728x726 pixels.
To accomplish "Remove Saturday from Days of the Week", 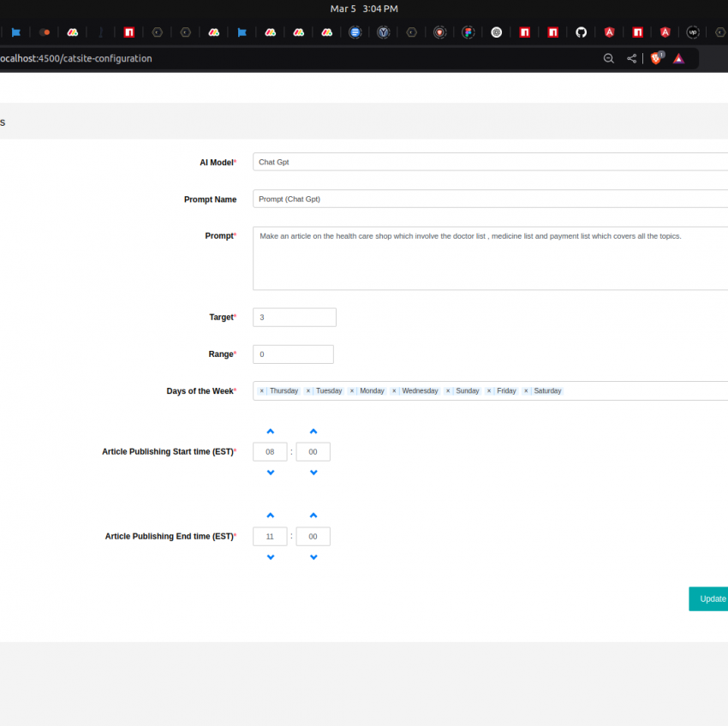I will click(x=526, y=391).
